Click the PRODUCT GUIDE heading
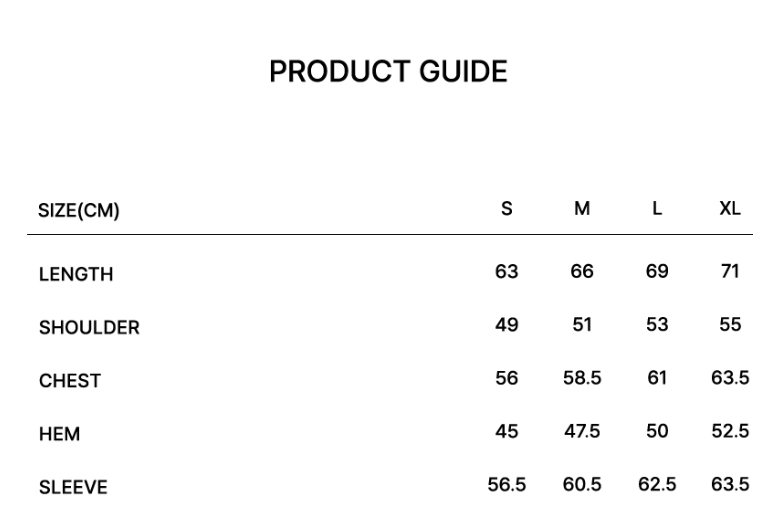 point(388,72)
